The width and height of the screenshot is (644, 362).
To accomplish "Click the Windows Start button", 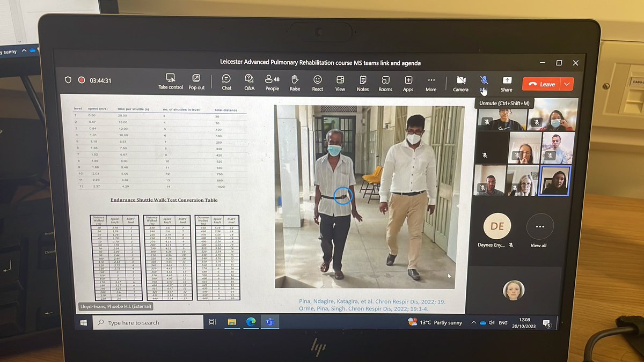I will click(84, 323).
